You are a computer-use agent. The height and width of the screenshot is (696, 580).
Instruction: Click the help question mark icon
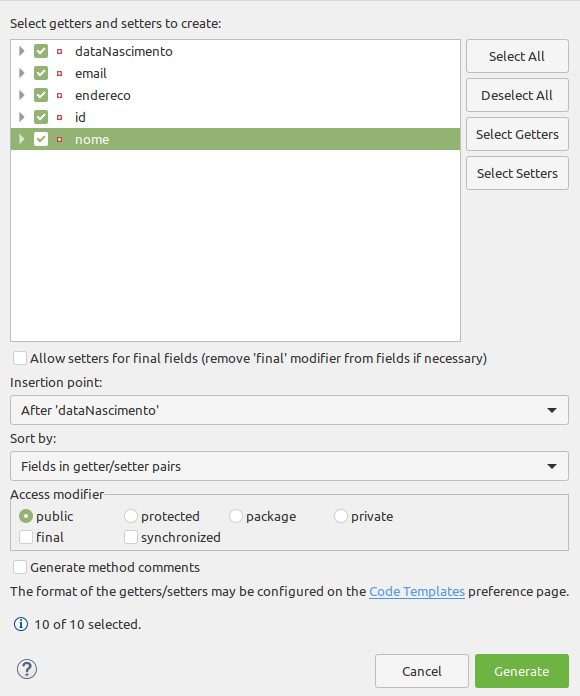(x=27, y=669)
